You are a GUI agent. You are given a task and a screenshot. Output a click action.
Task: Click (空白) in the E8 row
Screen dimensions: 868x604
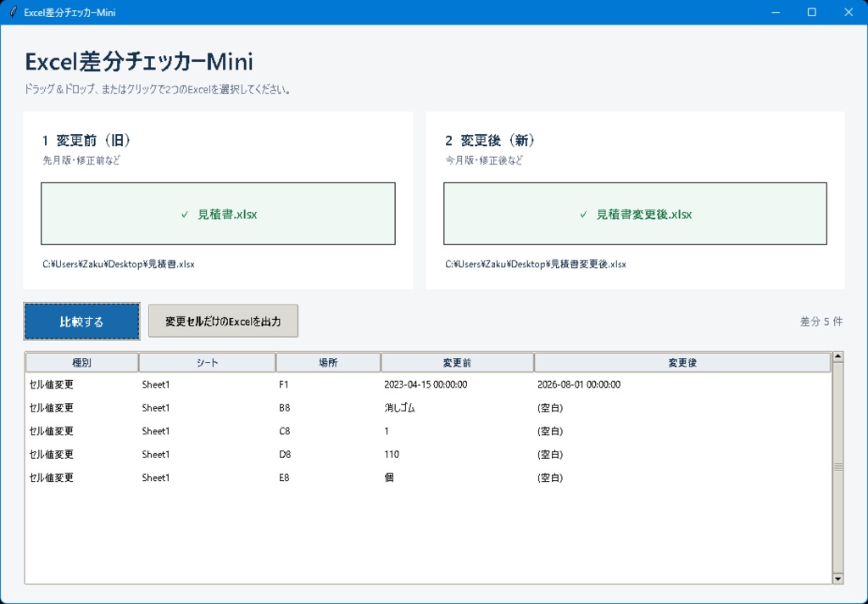click(549, 478)
